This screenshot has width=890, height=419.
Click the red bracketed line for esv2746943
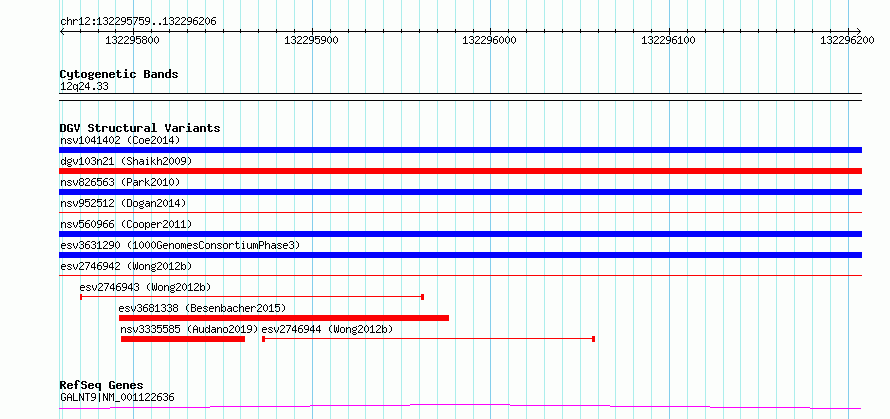pyautogui.click(x=252, y=297)
